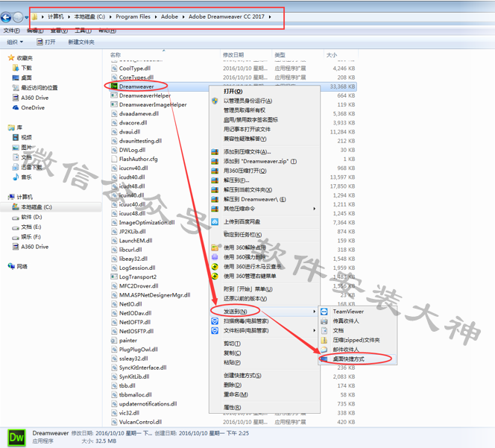Click the Music note icon in Libraries
495x448 pixels.
16,177
